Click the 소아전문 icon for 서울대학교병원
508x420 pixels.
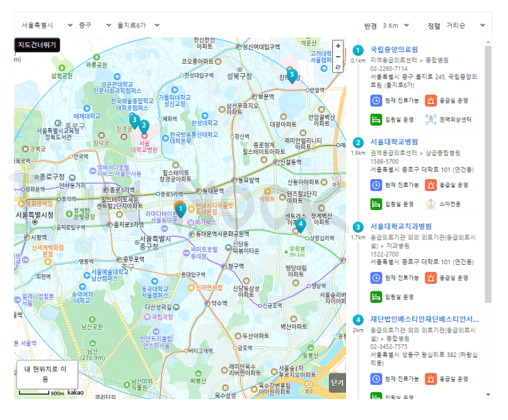pos(431,204)
